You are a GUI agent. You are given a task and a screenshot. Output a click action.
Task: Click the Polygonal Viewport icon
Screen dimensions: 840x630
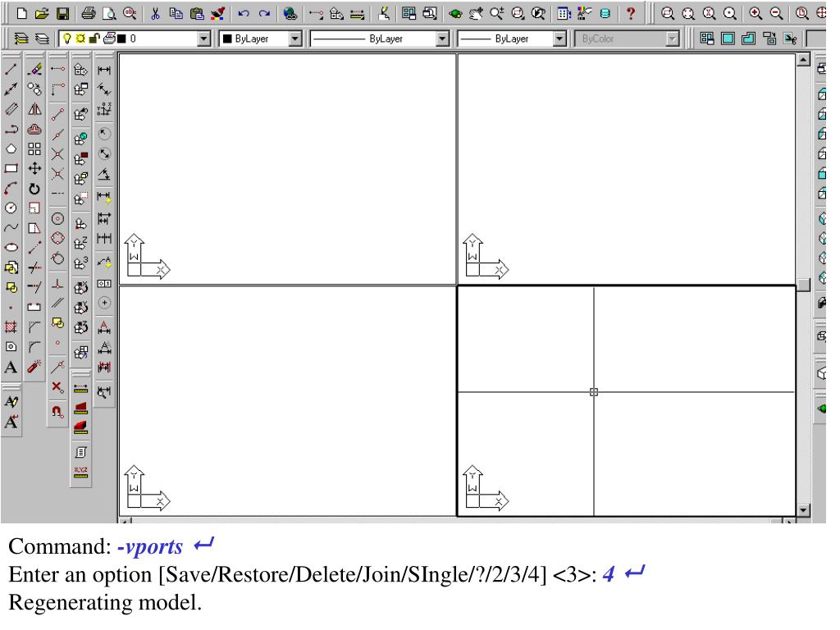[748, 39]
